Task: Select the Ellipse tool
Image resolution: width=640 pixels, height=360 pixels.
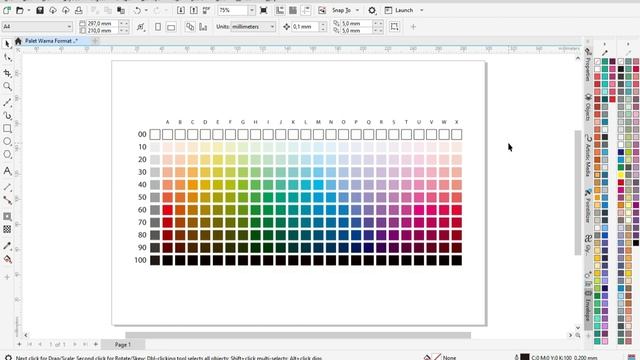Action: click(x=7, y=142)
